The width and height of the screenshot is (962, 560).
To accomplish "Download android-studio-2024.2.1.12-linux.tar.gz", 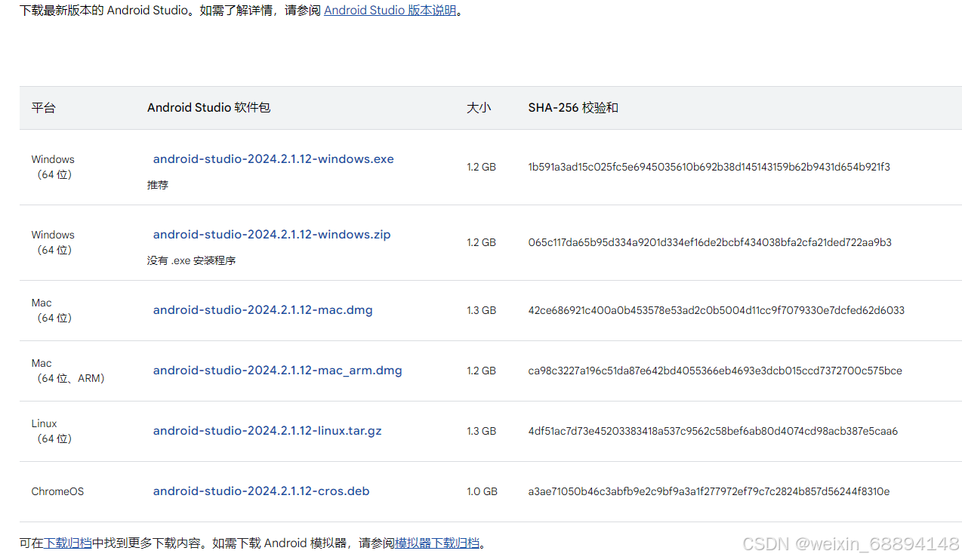I will (267, 431).
